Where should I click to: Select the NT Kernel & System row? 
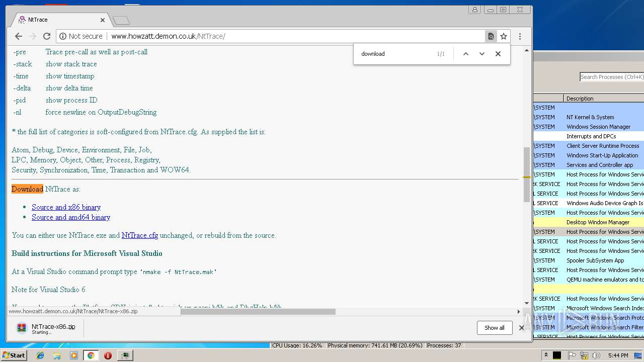tap(589, 117)
